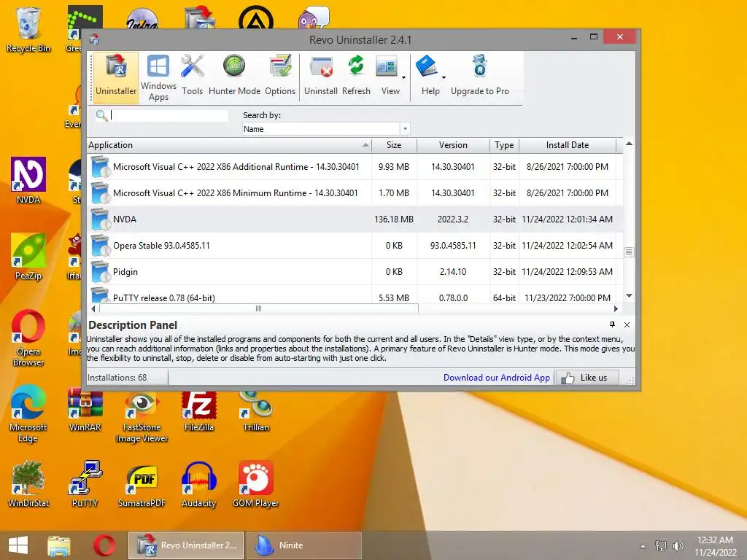Click inside the search input field
The image size is (747, 560).
tap(169, 115)
